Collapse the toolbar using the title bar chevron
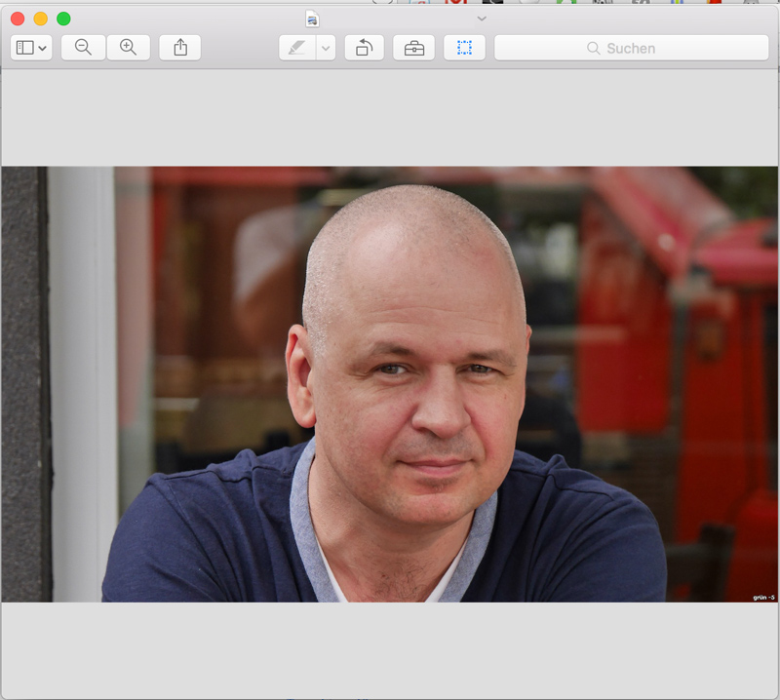 (x=481, y=18)
